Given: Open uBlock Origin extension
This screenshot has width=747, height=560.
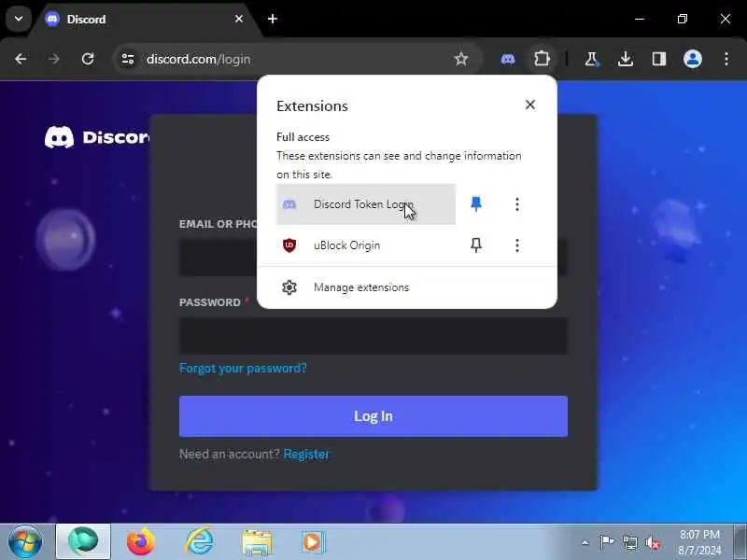Looking at the screenshot, I should pyautogui.click(x=366, y=245).
